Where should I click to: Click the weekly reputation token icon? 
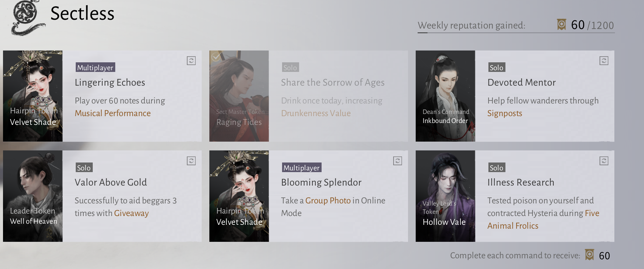pos(562,25)
